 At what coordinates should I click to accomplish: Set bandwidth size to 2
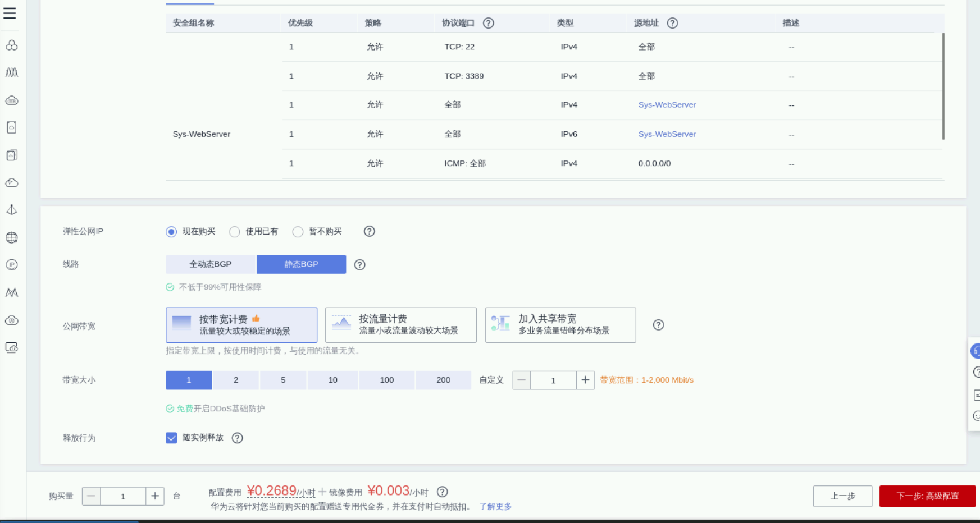(236, 380)
